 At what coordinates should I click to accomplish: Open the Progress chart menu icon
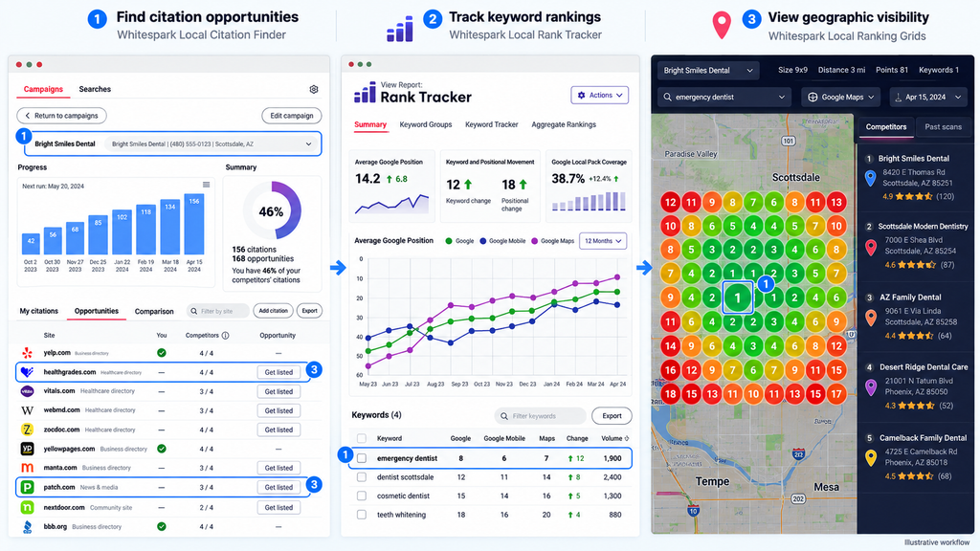(207, 185)
